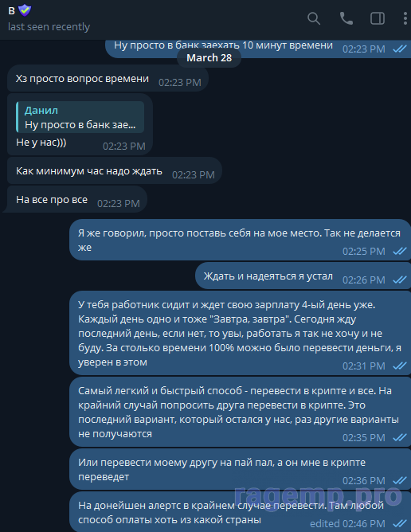The image size is (411, 532).
Task: Open the contact profile from the header name
Action: (11, 10)
